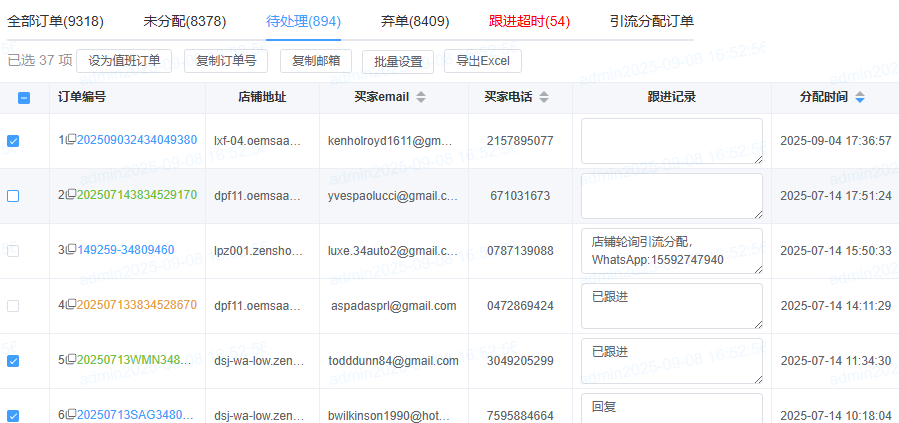Check the checkbox for row 2
Screen dimensions: 899x423
click(x=13, y=196)
